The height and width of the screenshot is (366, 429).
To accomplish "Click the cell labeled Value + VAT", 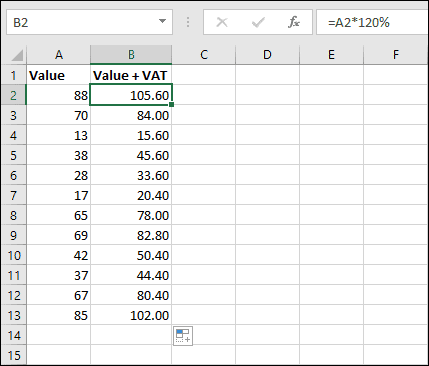I will click(131, 75).
